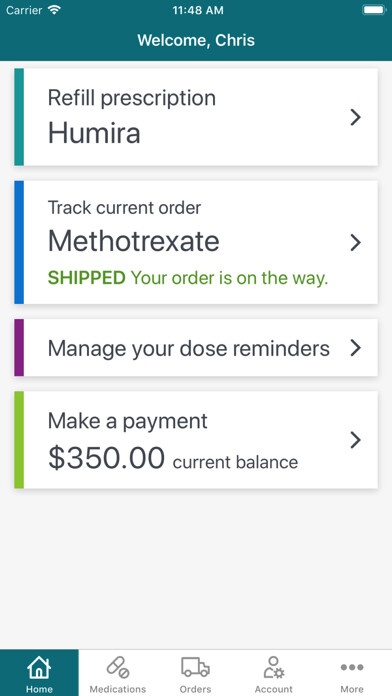Tap the battery icon in status bar
This screenshot has height=696, width=392.
point(374,10)
